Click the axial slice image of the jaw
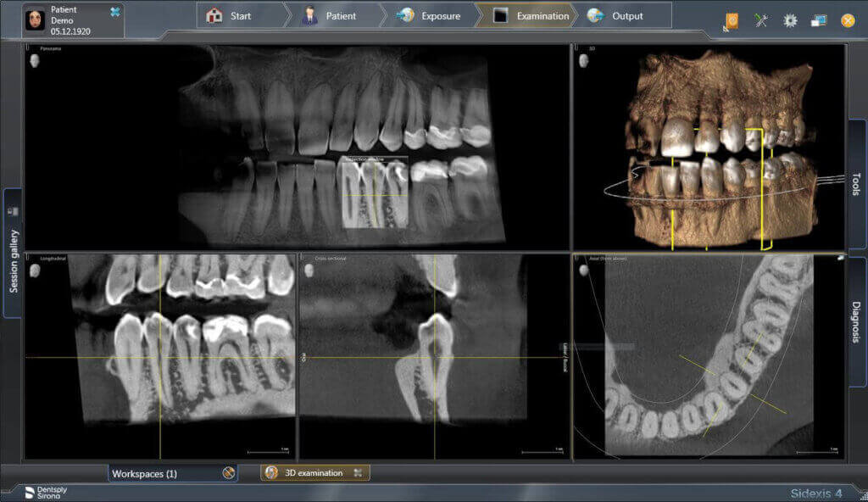The width and height of the screenshot is (868, 502). pos(709,355)
